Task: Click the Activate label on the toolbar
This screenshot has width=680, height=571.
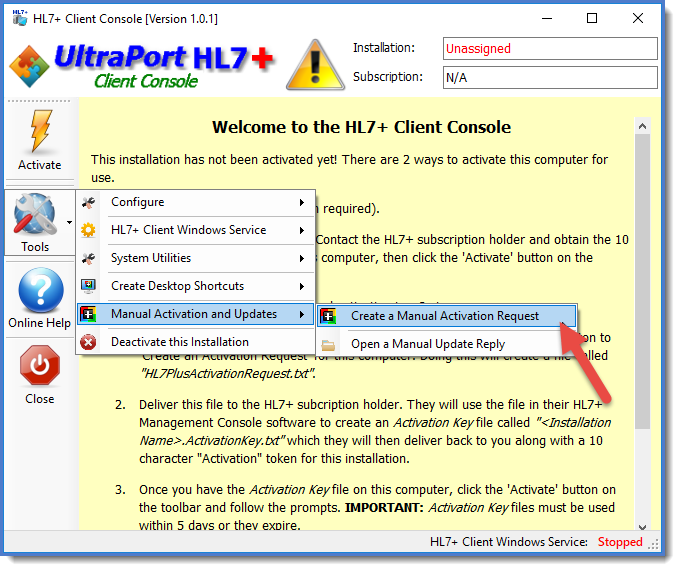Action: [x=39, y=165]
